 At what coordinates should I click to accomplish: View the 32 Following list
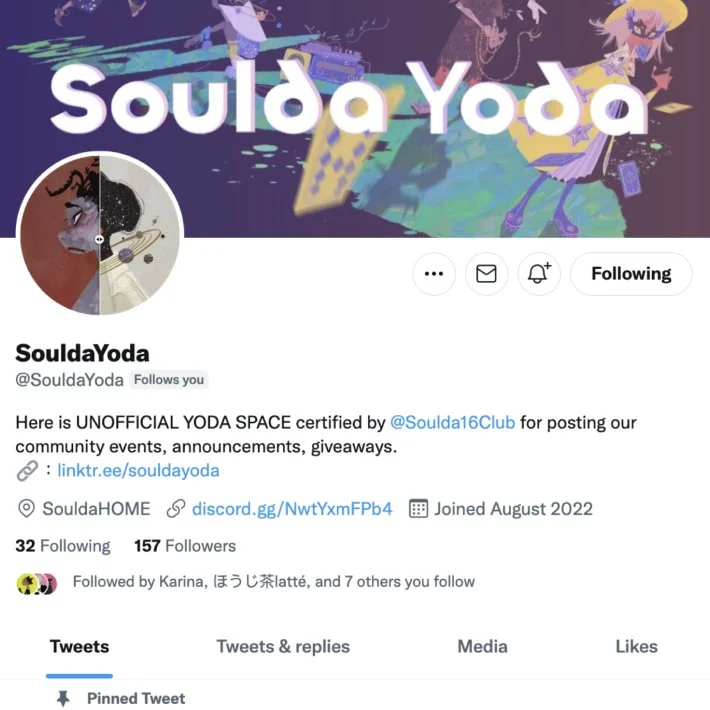click(x=63, y=546)
